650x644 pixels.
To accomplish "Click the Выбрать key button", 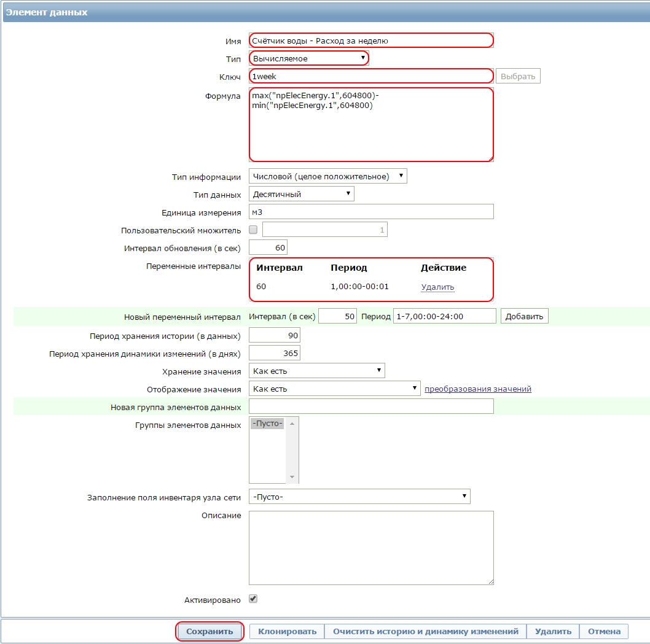I will (518, 76).
